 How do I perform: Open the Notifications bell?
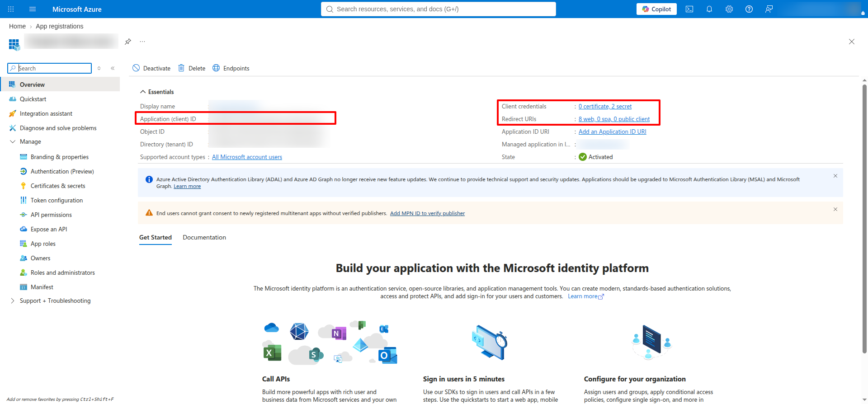coord(709,9)
